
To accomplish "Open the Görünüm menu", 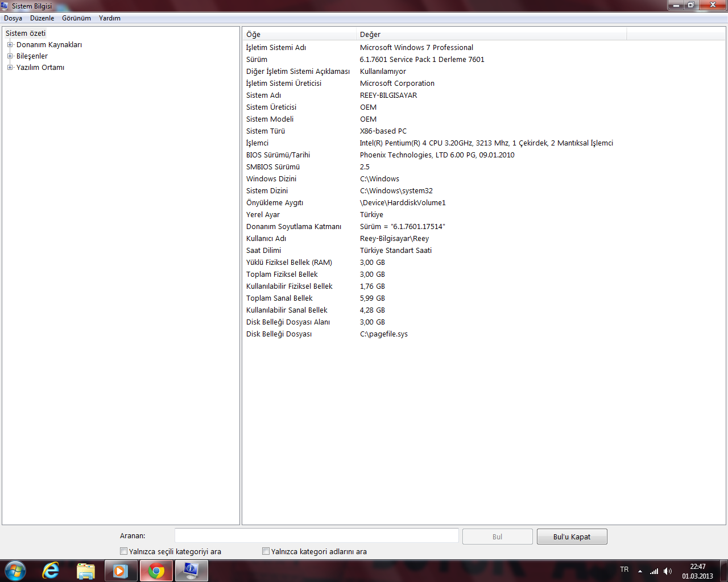I will coord(76,18).
